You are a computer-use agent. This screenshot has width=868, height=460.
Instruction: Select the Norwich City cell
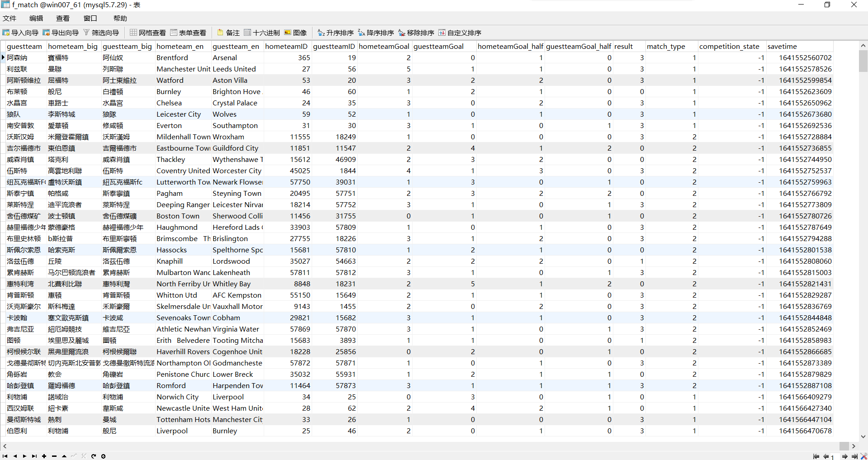click(183, 397)
